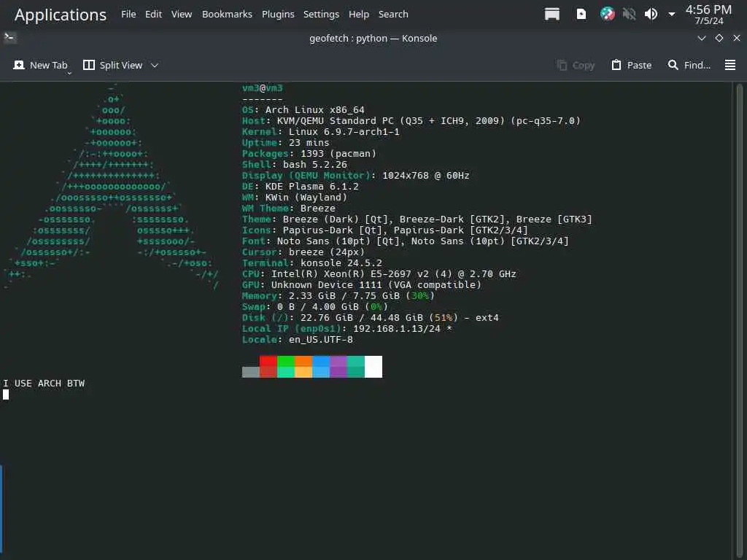
Task: Open the Edit menu
Action: (153, 15)
